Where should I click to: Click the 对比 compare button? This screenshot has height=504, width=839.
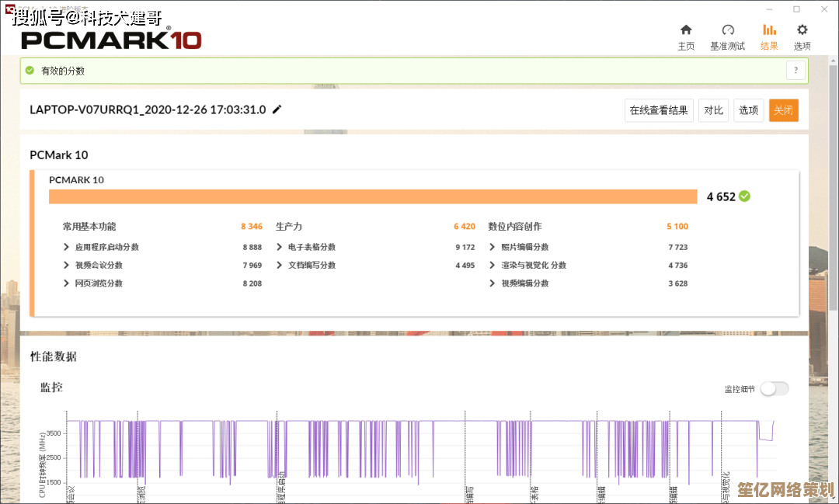pos(713,110)
